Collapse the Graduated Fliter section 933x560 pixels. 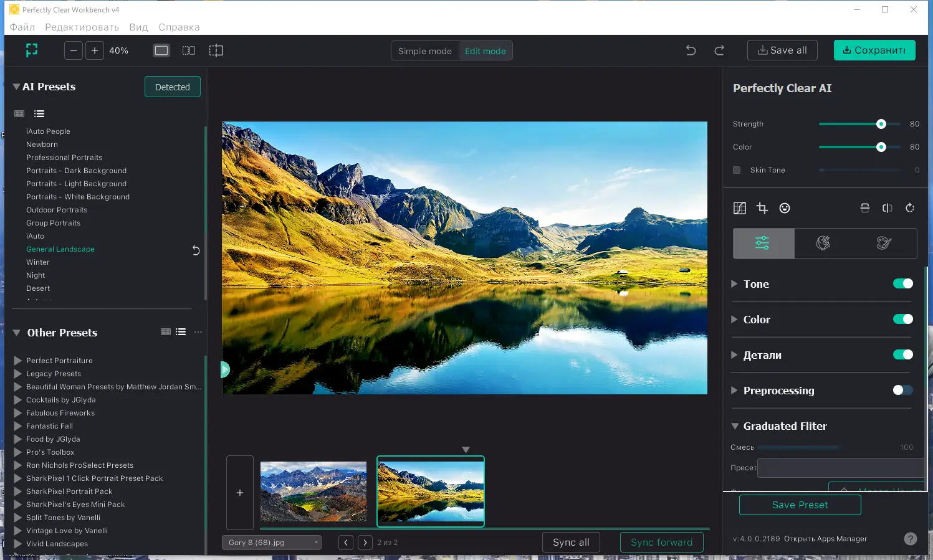pos(735,426)
